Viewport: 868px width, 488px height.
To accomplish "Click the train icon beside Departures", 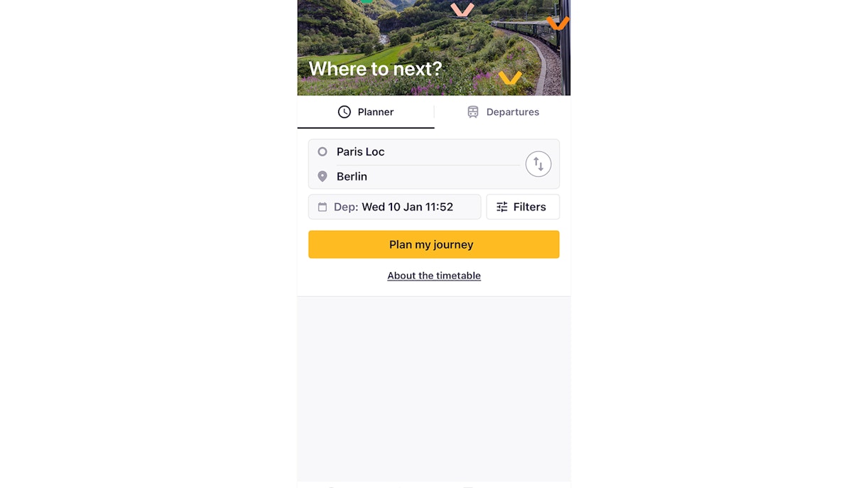I will click(472, 112).
